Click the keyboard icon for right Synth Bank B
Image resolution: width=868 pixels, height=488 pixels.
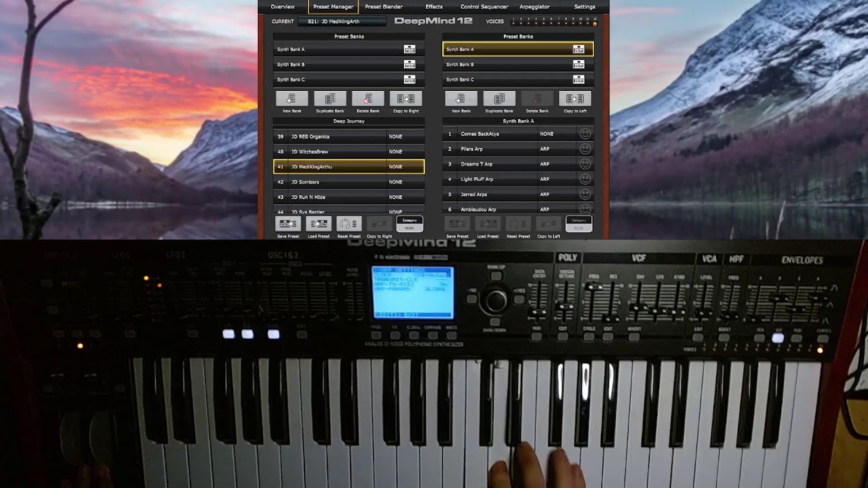pyautogui.click(x=578, y=64)
